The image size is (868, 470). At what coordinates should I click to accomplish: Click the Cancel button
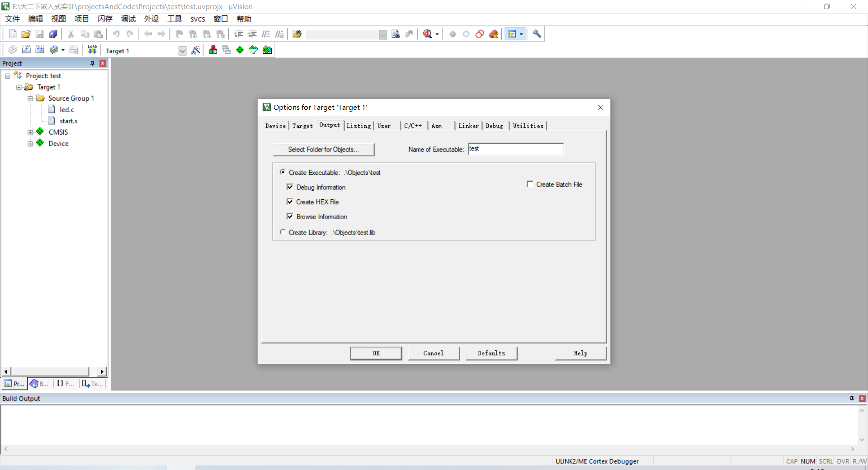(x=434, y=353)
